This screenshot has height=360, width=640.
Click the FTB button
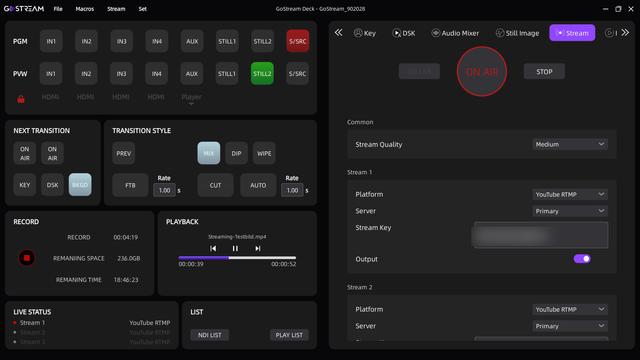(130, 185)
